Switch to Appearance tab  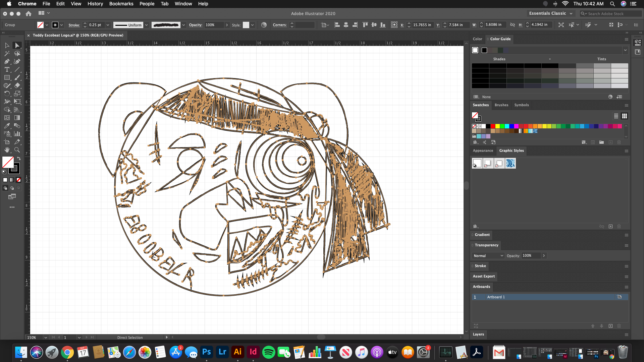[x=483, y=150]
